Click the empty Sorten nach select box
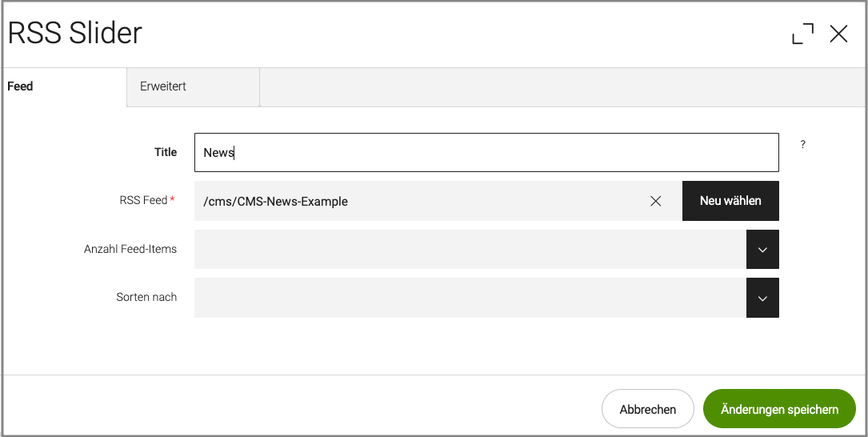 [470, 298]
